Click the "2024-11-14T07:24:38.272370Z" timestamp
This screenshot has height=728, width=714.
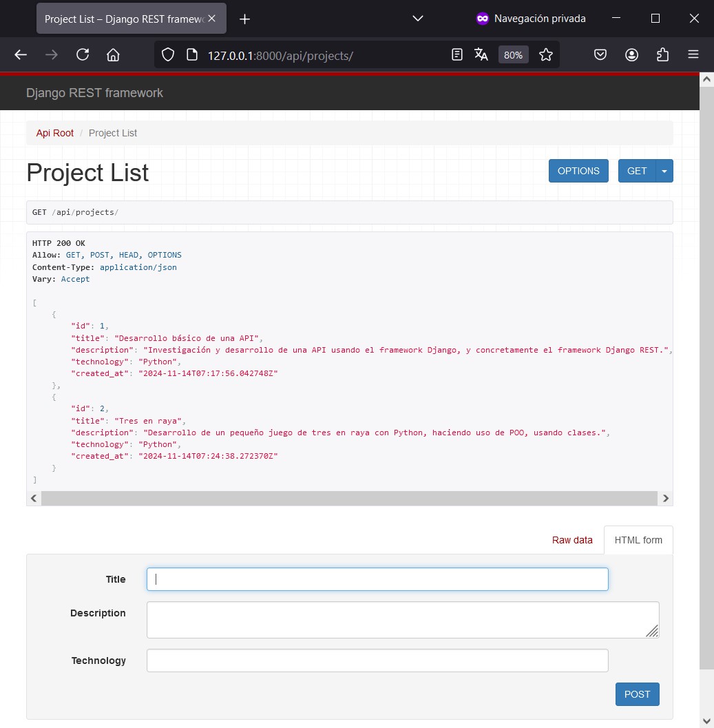click(208, 456)
